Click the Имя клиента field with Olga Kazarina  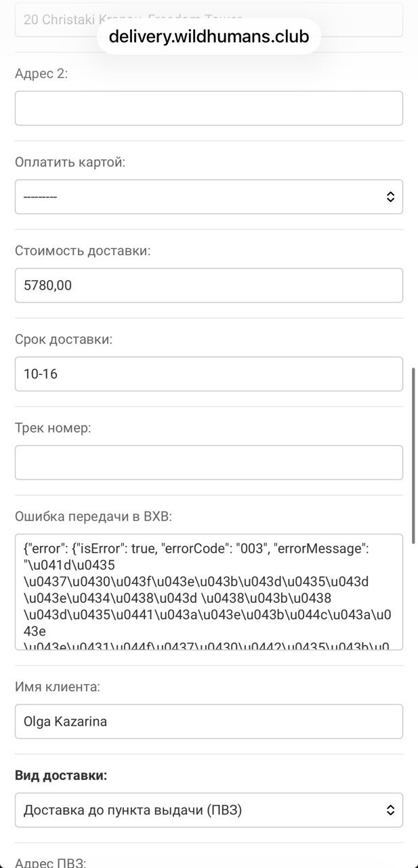pyautogui.click(x=209, y=722)
